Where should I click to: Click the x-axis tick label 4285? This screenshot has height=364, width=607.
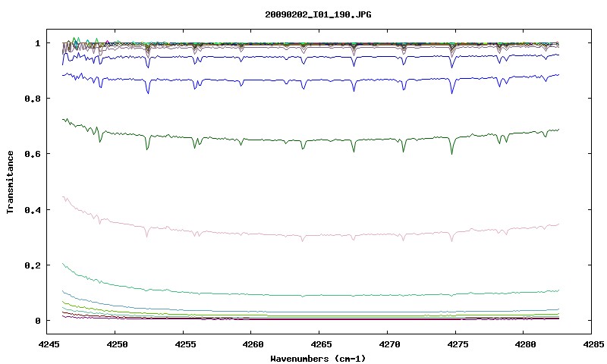[x=593, y=344]
